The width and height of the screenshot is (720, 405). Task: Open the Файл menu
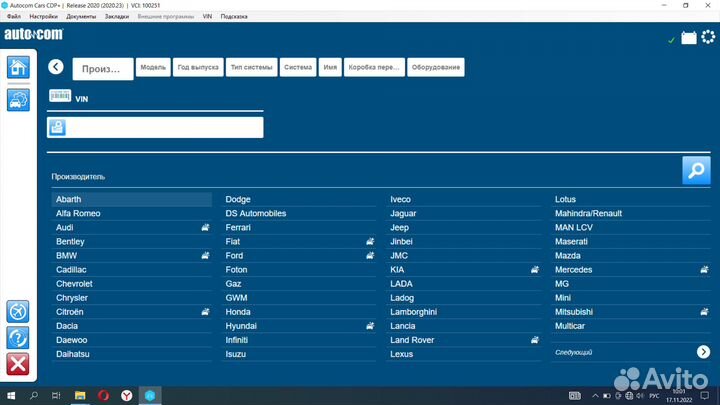click(14, 17)
